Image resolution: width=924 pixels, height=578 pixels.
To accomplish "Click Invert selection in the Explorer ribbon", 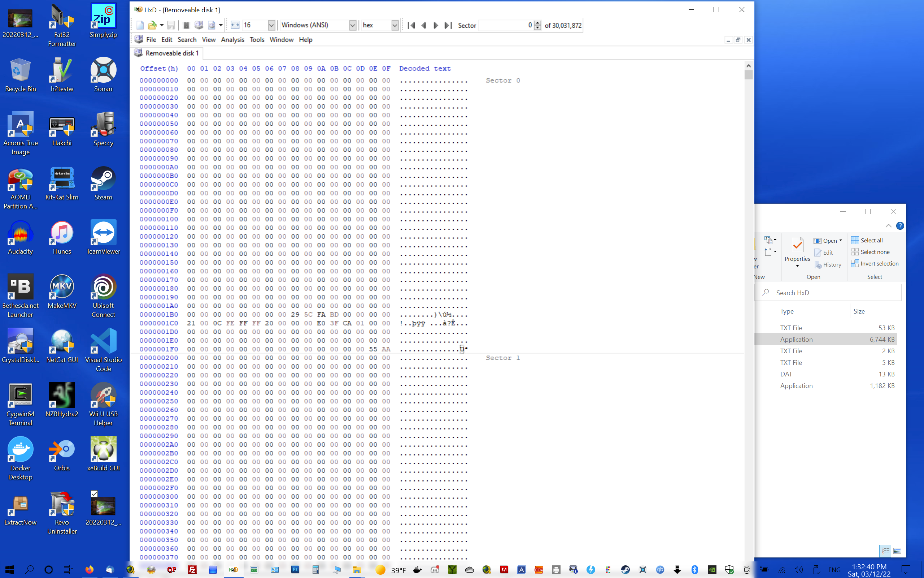I will (875, 263).
